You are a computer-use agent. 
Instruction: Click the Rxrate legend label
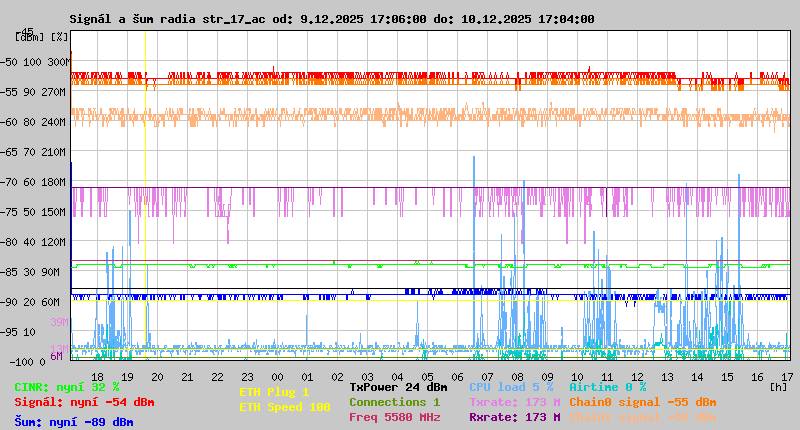pos(514,417)
